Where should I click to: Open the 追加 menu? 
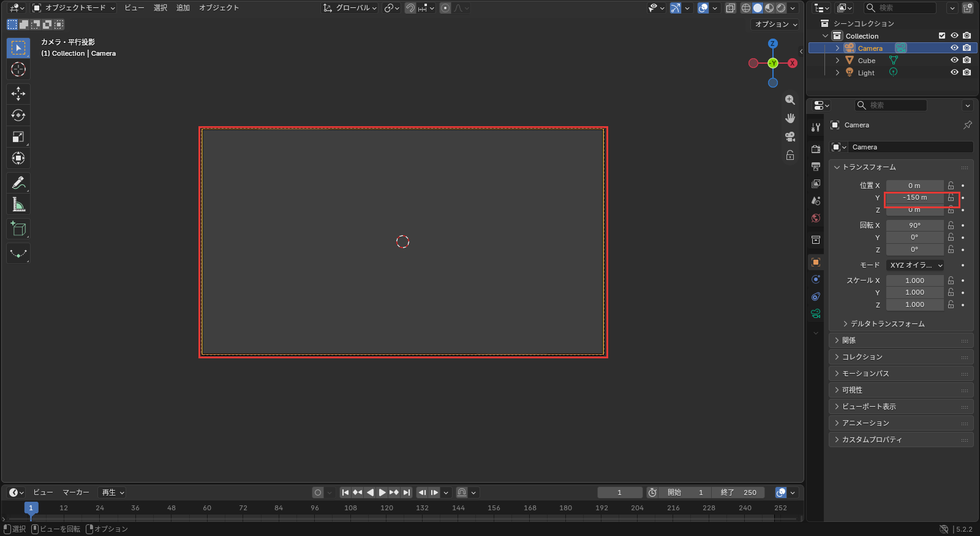[183, 8]
